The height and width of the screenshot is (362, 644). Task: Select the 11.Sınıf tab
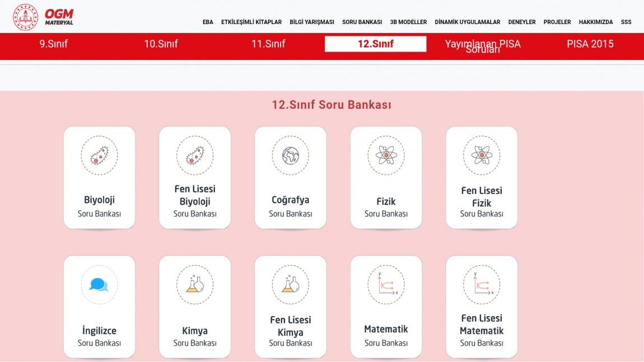(x=268, y=44)
